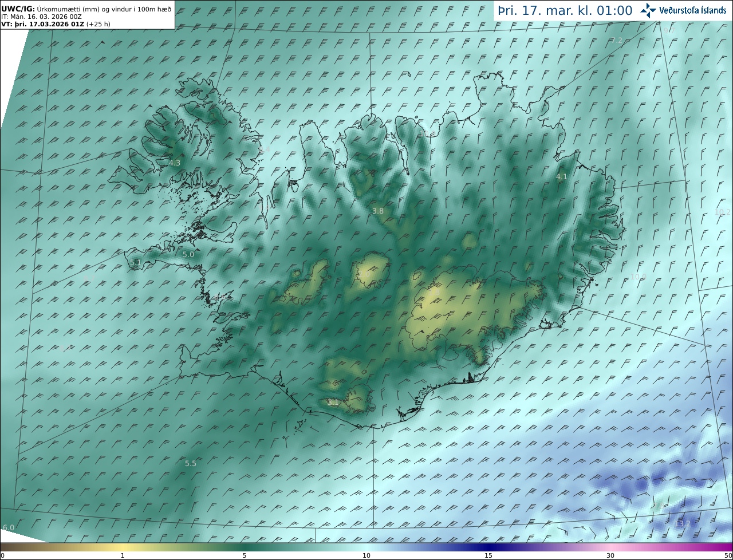The image size is (733, 560).
Task: Click the Veðurstofa Íslands logo icon
Action: click(648, 10)
